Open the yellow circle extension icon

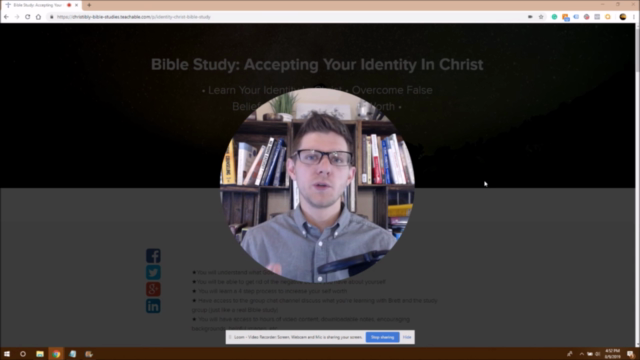point(608,17)
